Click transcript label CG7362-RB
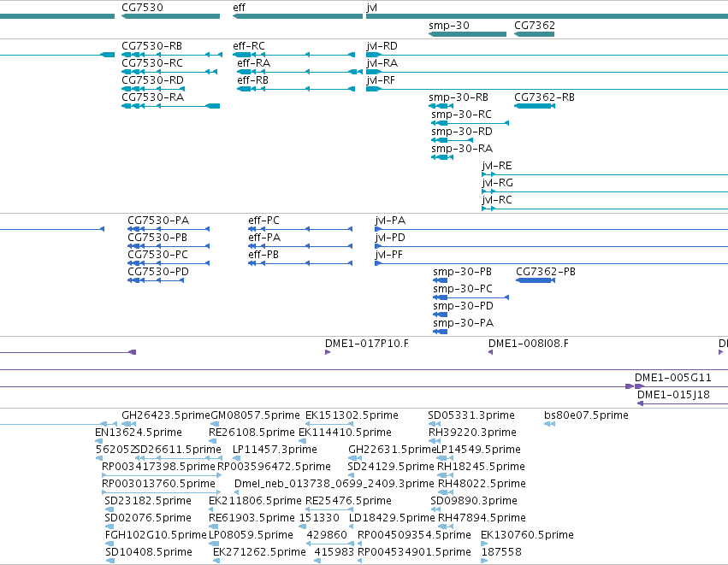This screenshot has width=728, height=565. [544, 97]
